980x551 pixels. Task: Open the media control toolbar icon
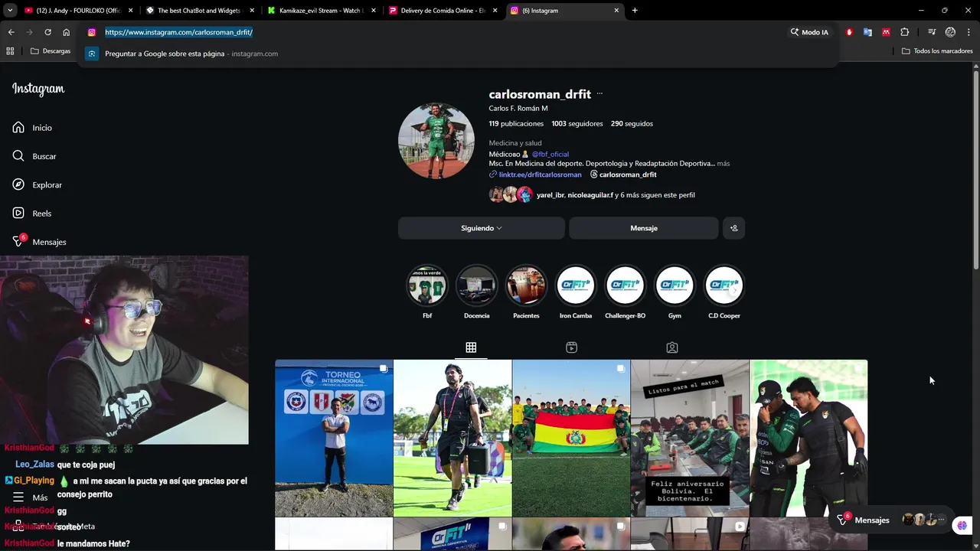[x=932, y=32]
